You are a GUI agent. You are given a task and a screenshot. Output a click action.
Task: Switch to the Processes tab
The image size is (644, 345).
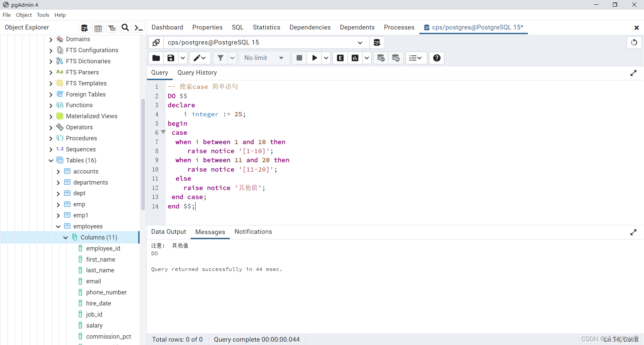pos(399,27)
